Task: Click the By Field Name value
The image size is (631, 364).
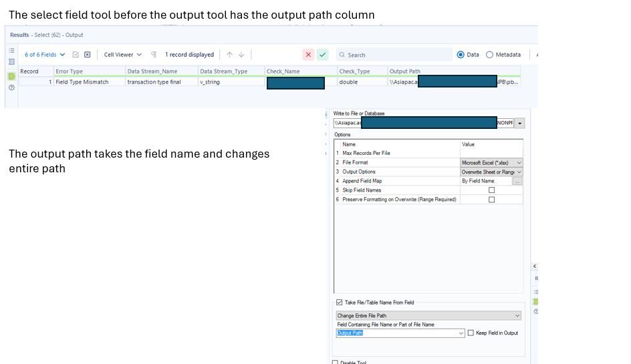Action: point(478,181)
